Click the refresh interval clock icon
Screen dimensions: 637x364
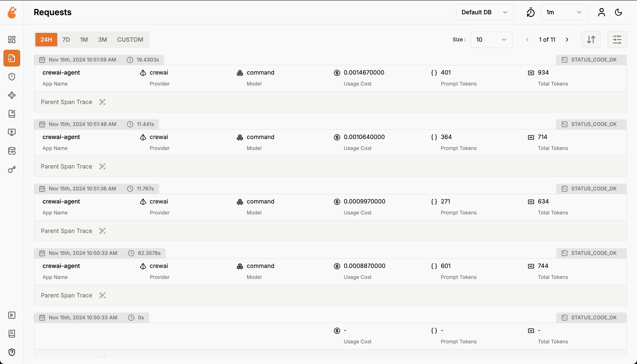(x=530, y=12)
